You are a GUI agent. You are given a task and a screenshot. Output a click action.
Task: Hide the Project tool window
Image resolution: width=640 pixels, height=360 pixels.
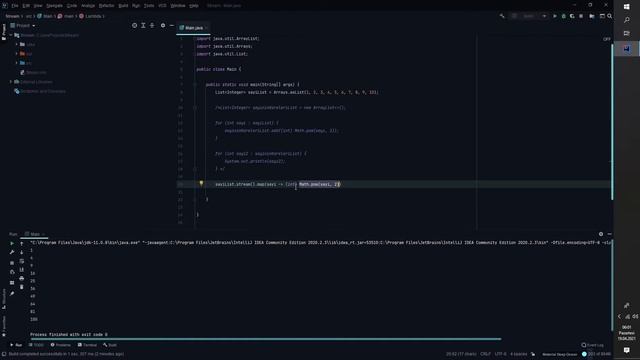(172, 25)
